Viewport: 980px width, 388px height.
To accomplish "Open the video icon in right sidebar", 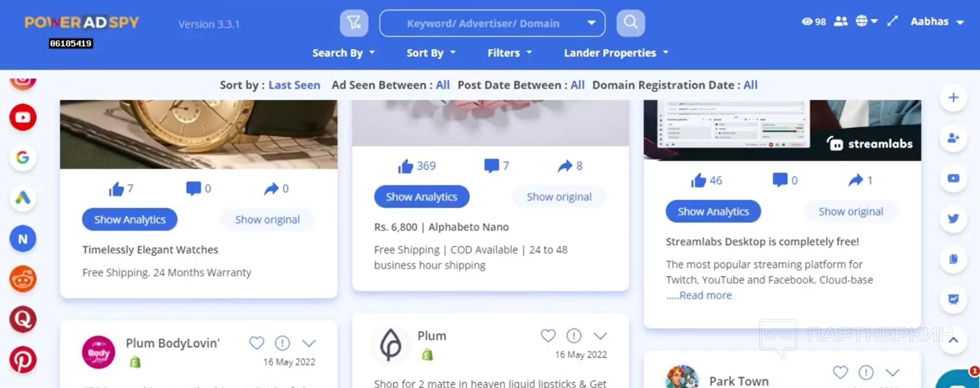I will click(953, 178).
